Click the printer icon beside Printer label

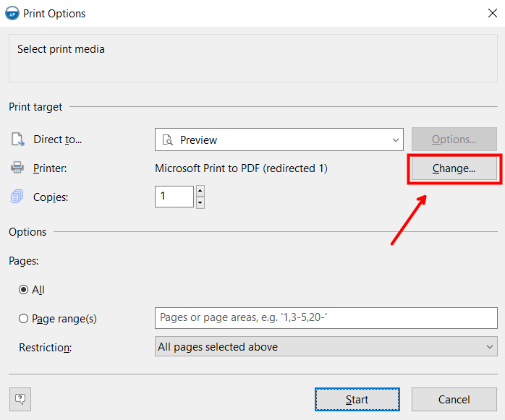(17, 168)
